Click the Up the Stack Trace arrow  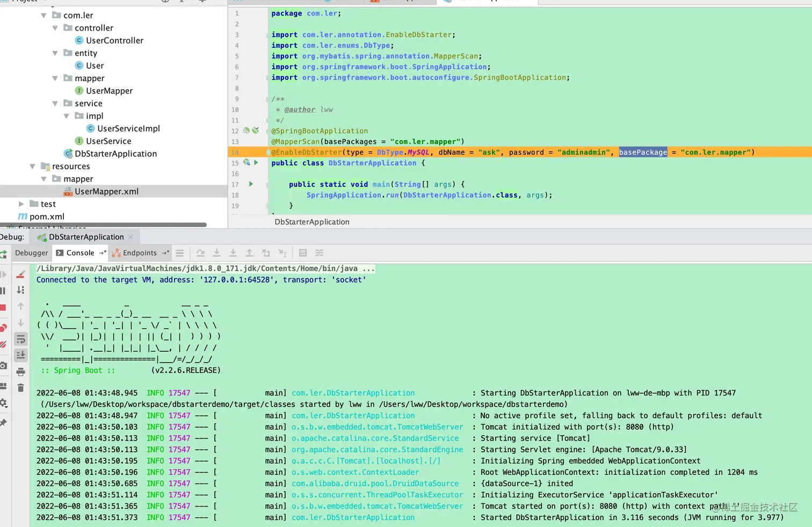coord(20,306)
